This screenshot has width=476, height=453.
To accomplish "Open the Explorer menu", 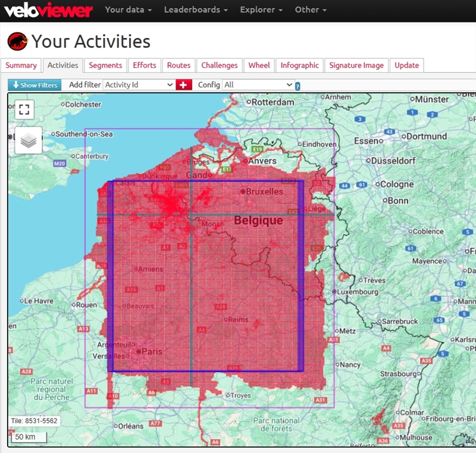I will tap(261, 10).
